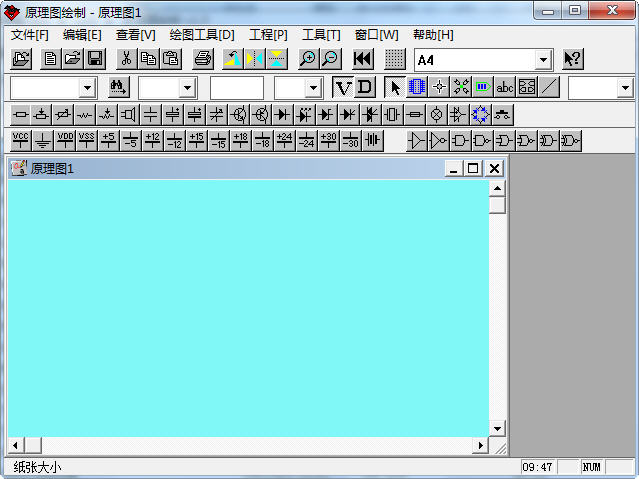Click the horizontal scrollbar left arrow

click(x=16, y=445)
